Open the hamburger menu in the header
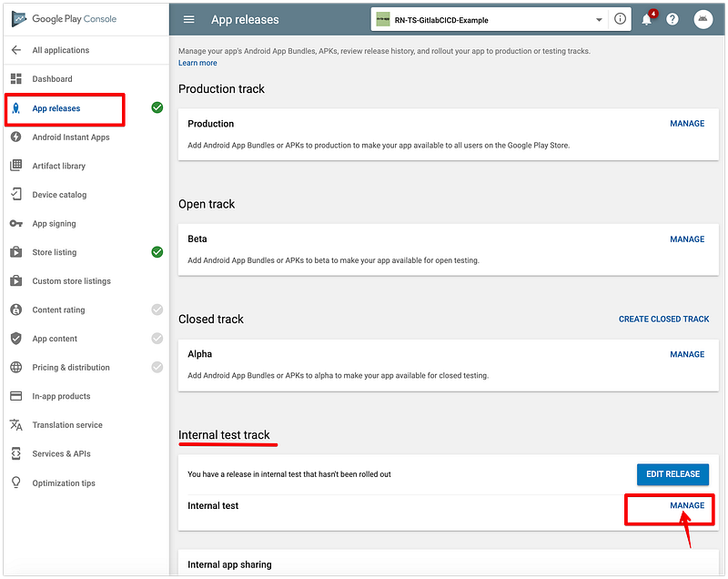The height and width of the screenshot is (579, 728). pos(189,19)
